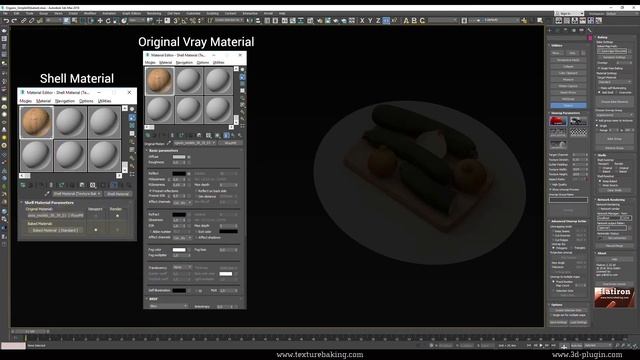The width and height of the screenshot is (640, 360).
Task: Click the letter C toolbar icon
Action: [x=422, y=20]
